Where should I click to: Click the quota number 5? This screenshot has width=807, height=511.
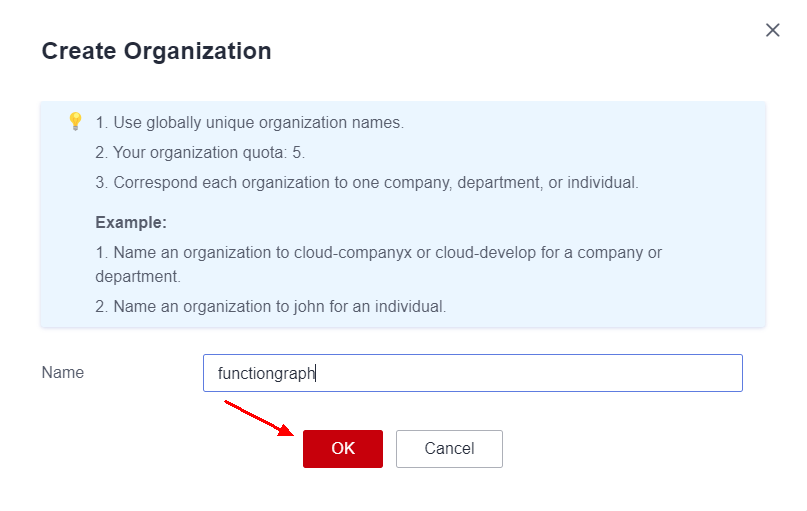pyautogui.click(x=297, y=153)
